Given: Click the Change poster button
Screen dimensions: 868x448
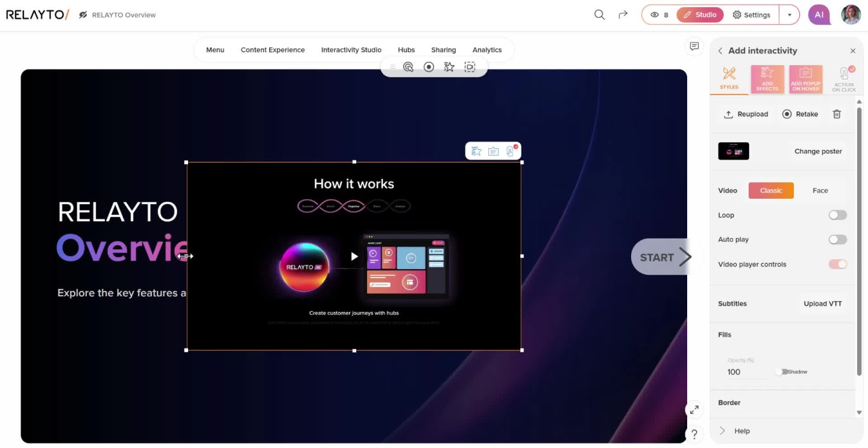Looking at the screenshot, I should click(x=817, y=151).
